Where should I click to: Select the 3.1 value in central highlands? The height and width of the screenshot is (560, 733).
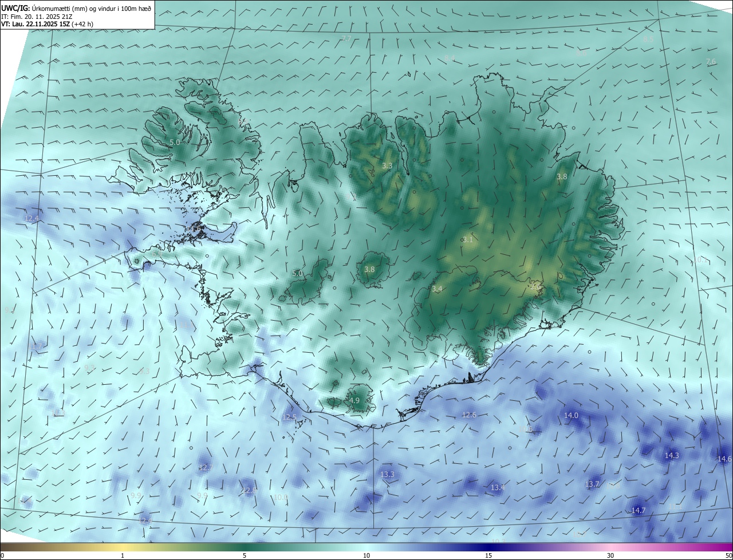pyautogui.click(x=468, y=239)
